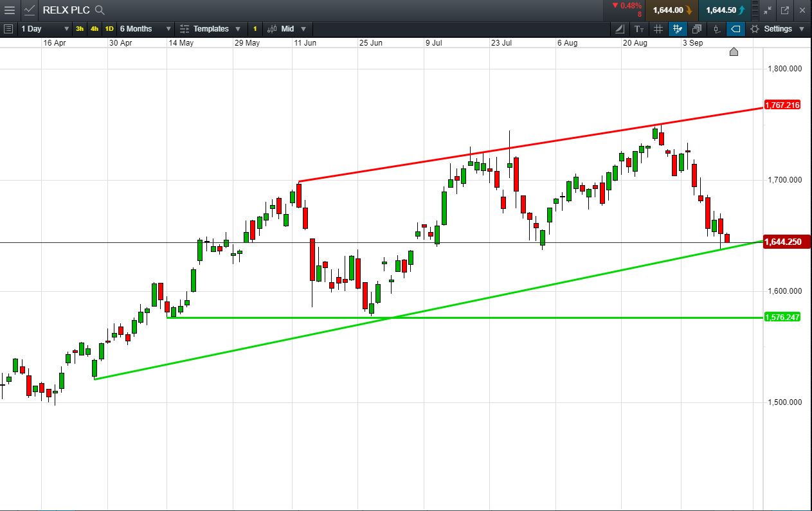812x511 pixels.
Task: Search for a different instrument
Action: pyautogui.click(x=100, y=10)
